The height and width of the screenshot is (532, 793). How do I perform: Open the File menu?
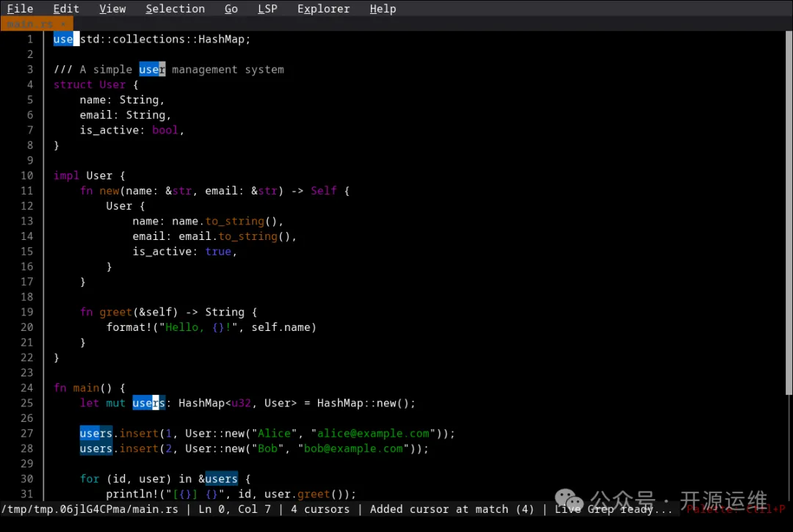pos(20,9)
